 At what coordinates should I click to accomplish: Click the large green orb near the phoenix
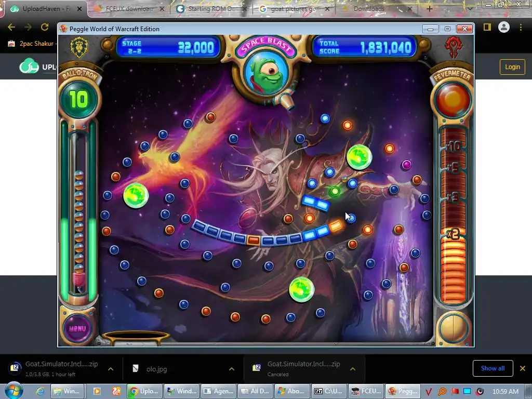point(136,195)
